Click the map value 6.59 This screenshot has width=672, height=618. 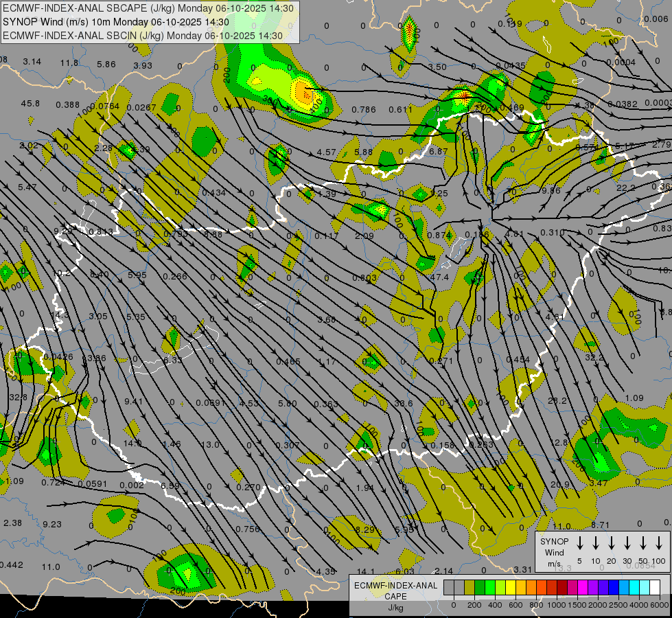pos(170,485)
